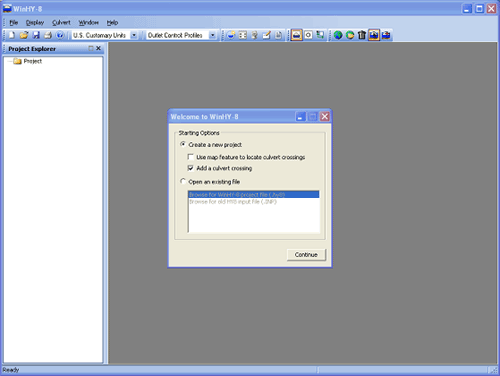Viewport: 500px width, 376px height.
Task: Click the trash can delete icon
Action: point(362,35)
